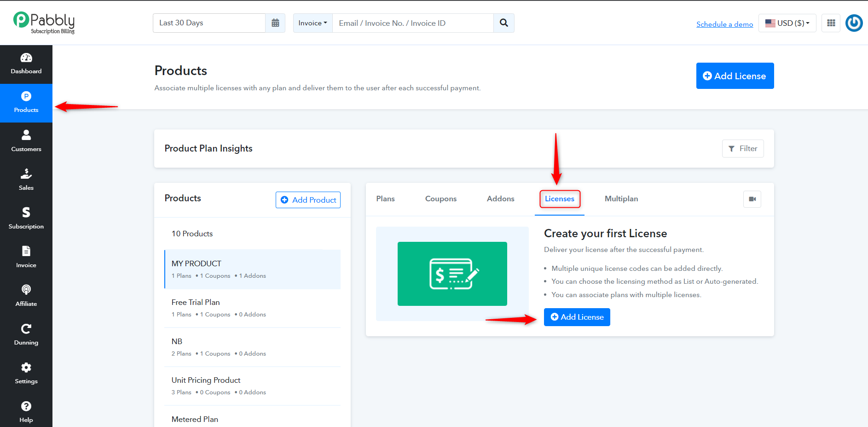The image size is (868, 427).
Task: Open the USD ($) currency dropdown
Action: click(x=787, y=23)
